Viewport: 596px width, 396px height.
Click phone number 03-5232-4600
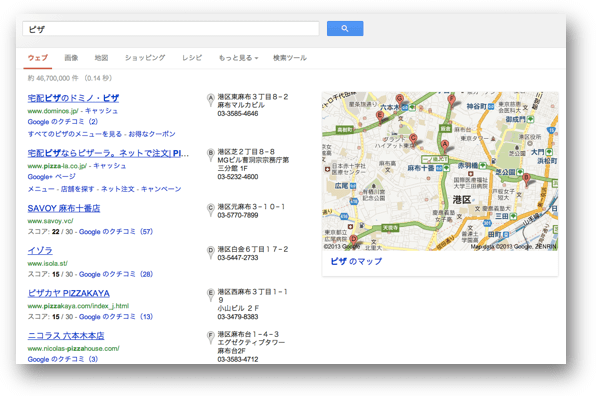pos(238,177)
